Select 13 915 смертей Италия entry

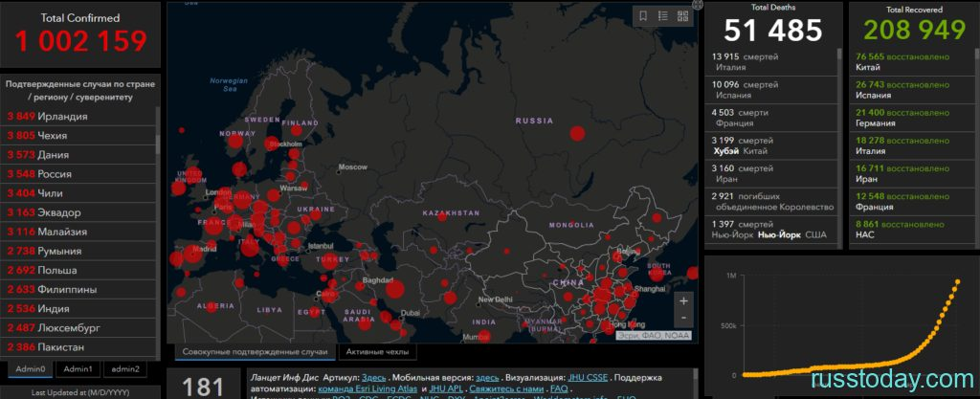pyautogui.click(x=770, y=62)
